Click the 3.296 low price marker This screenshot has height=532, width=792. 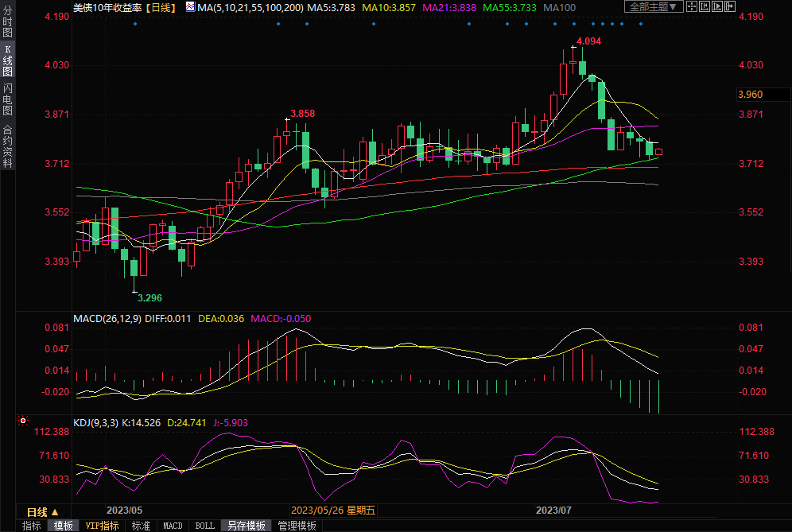[149, 298]
